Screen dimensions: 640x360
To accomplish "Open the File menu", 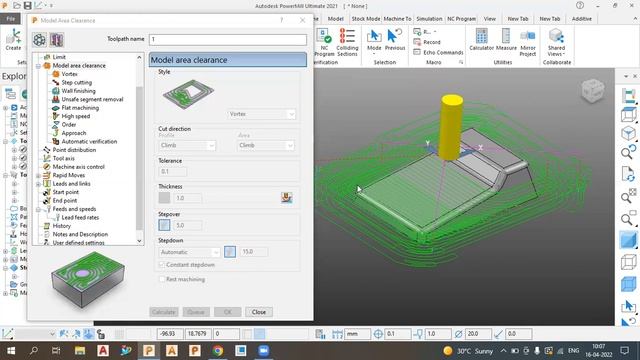I will coord(11,19).
